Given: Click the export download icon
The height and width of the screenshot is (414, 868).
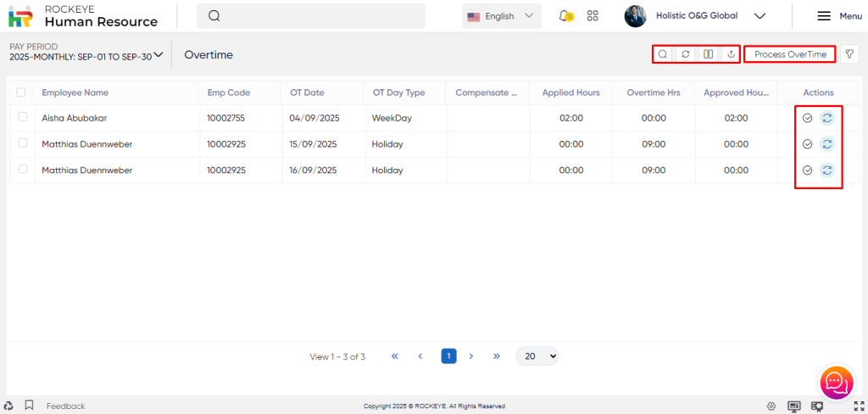Looking at the screenshot, I should pos(731,54).
